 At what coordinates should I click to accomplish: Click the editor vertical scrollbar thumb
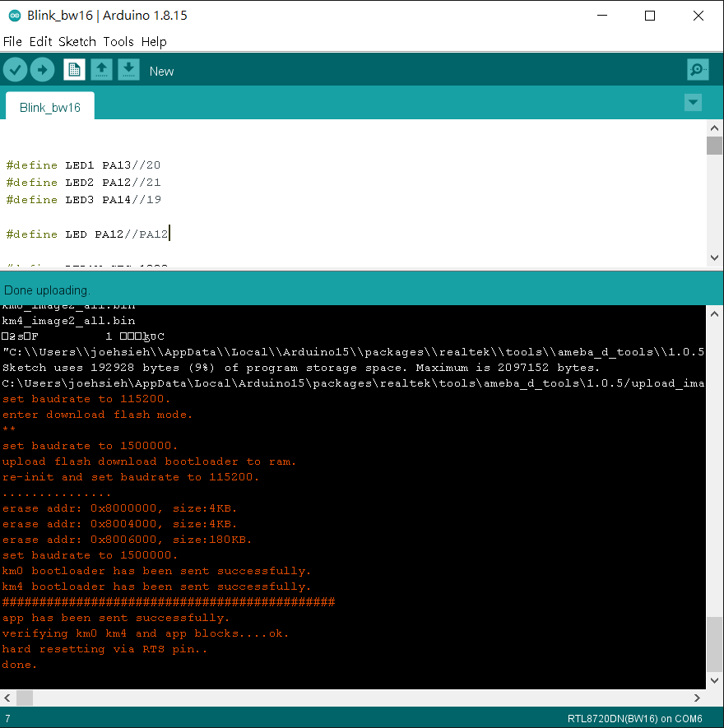pyautogui.click(x=714, y=146)
